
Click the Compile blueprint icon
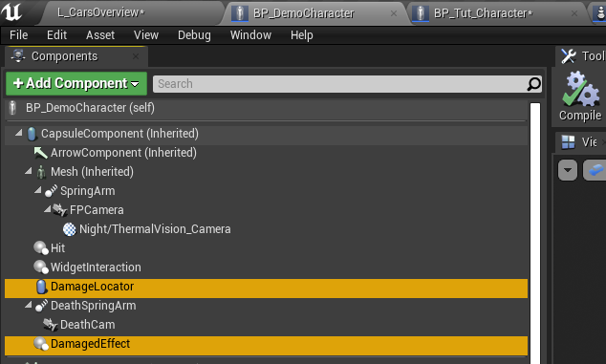coord(580,89)
